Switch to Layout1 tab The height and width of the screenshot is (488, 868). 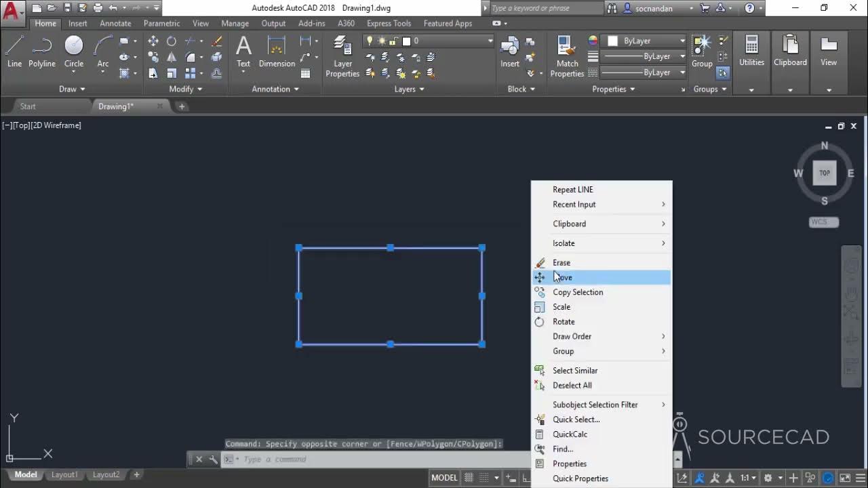coord(64,474)
